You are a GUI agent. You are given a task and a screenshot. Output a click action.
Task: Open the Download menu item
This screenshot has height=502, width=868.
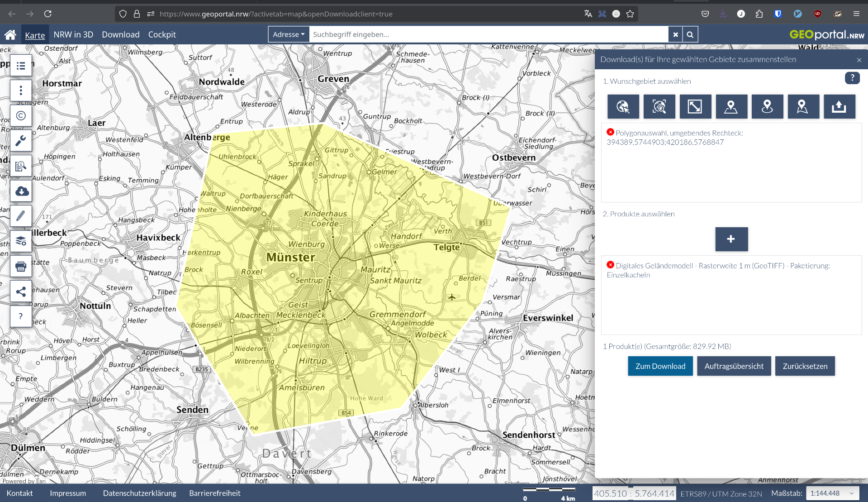121,34
